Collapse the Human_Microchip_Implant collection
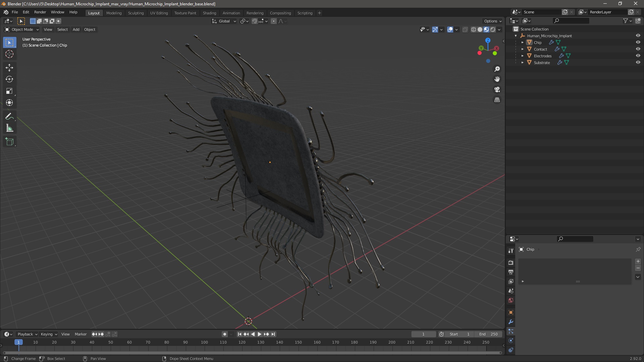644x362 pixels. (516, 36)
